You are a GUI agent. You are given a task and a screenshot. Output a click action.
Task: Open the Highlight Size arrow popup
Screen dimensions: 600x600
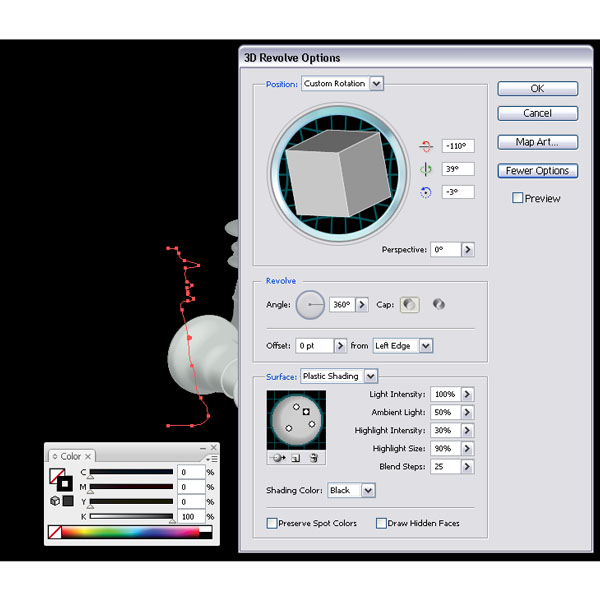[x=467, y=448]
